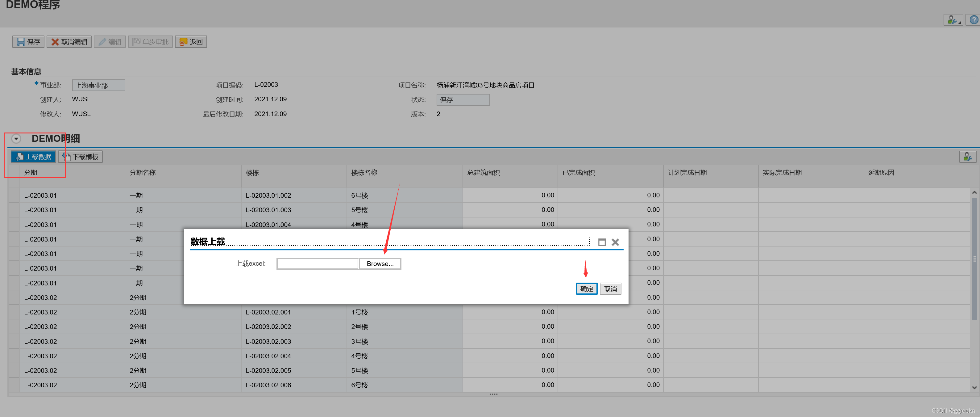Click the table scrollbar up arrow
This screenshot has height=417, width=980.
974,193
